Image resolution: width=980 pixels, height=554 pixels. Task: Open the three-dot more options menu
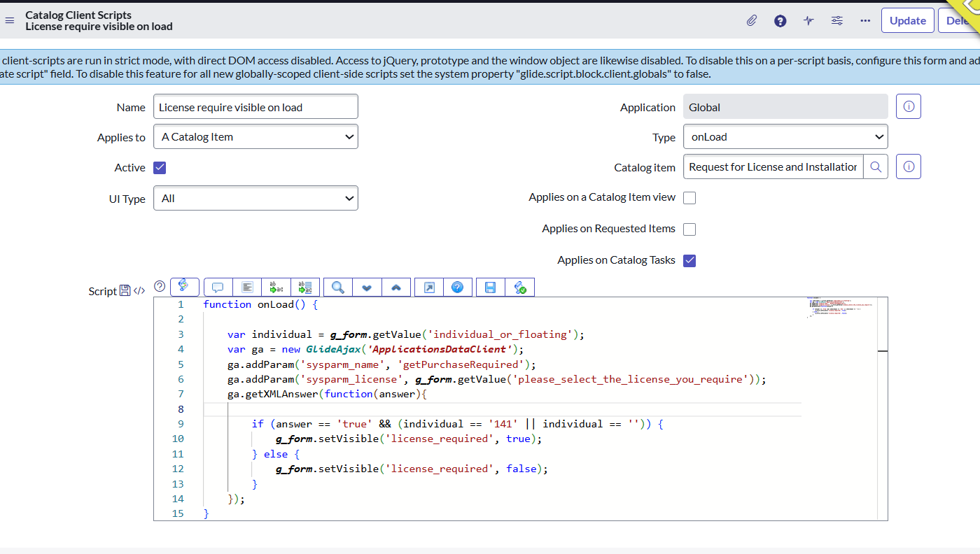click(865, 21)
